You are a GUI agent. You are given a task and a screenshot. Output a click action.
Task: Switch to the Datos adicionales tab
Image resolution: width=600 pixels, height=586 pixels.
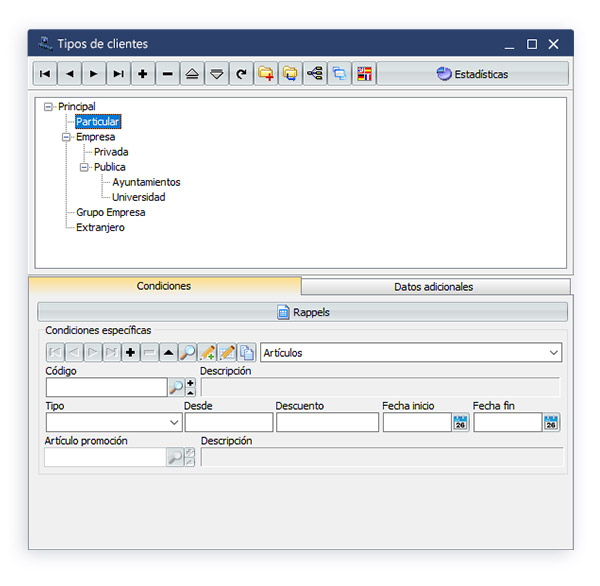(x=434, y=287)
